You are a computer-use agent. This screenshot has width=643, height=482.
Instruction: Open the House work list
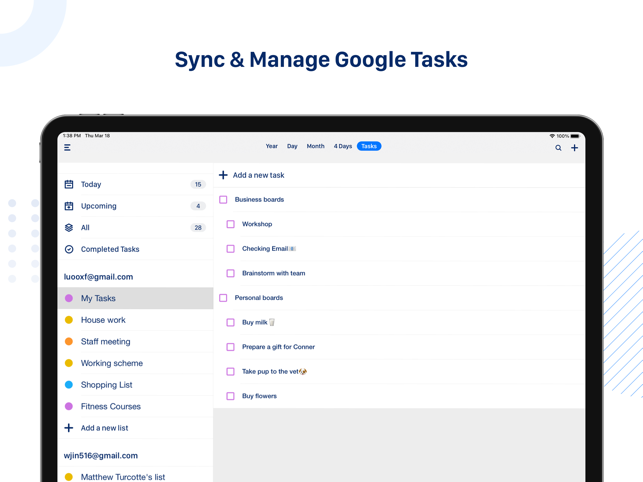click(136, 320)
